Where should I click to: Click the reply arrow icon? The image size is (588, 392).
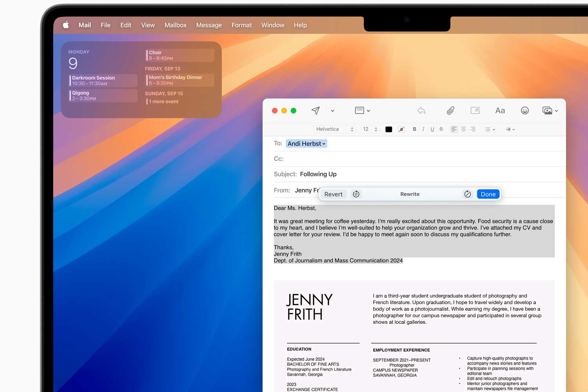pos(421,111)
